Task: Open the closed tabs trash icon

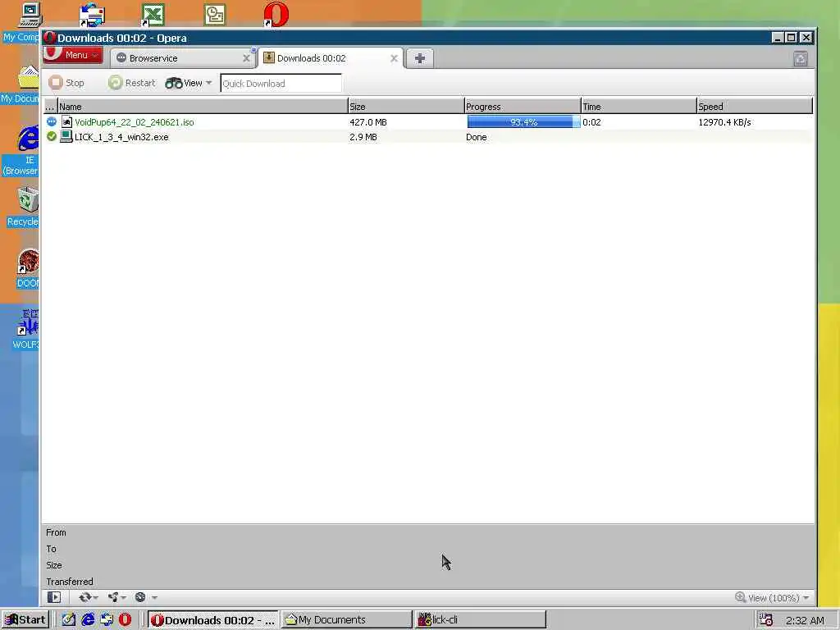Action: [801, 58]
